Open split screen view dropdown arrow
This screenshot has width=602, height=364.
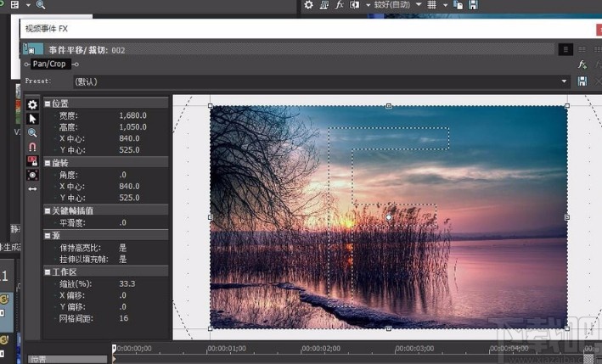368,5
